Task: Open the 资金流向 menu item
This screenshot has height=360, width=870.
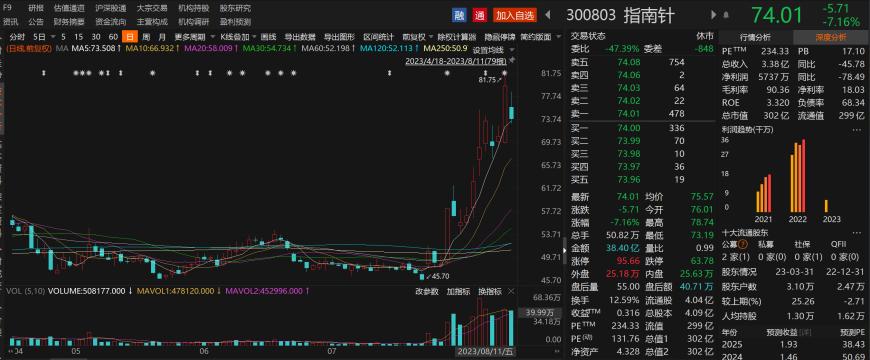Action: pos(110,22)
